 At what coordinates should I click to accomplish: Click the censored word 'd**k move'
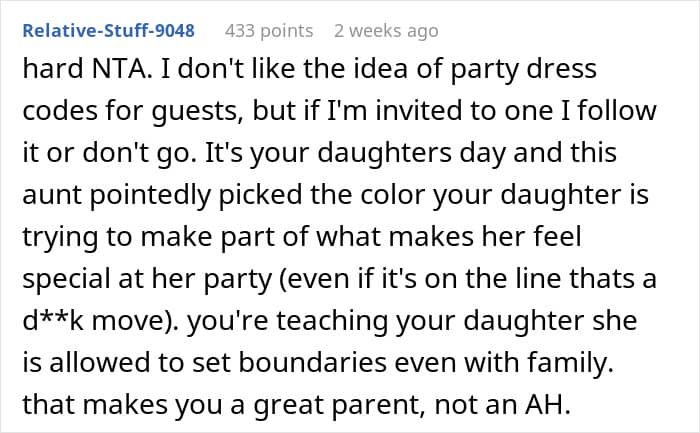(94, 321)
